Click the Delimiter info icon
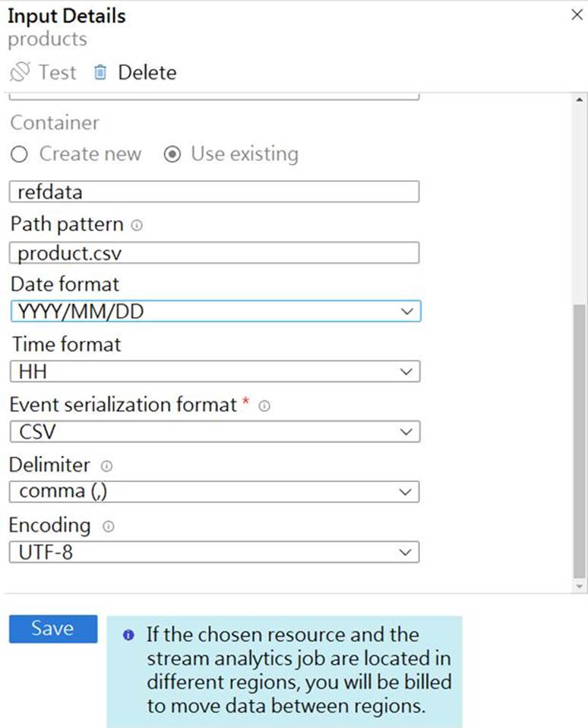The height and width of the screenshot is (728, 588). click(107, 466)
